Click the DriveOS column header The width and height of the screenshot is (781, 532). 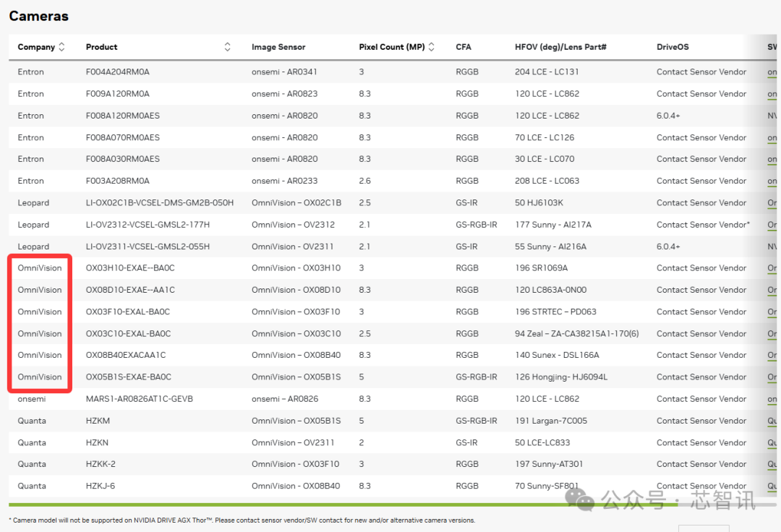pos(673,47)
